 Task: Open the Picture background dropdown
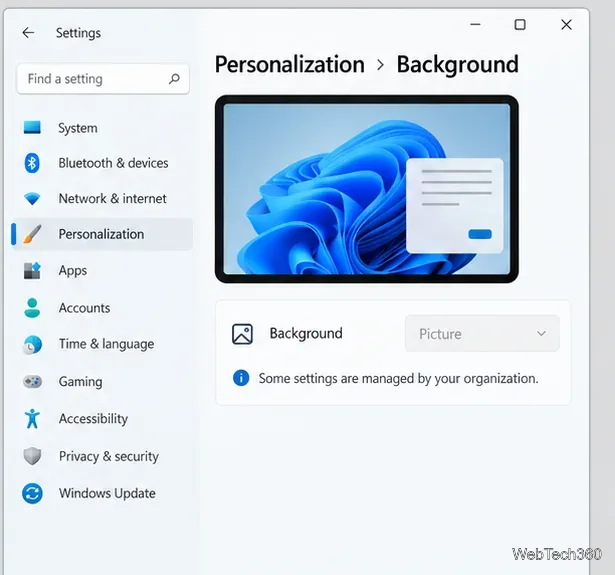click(482, 333)
